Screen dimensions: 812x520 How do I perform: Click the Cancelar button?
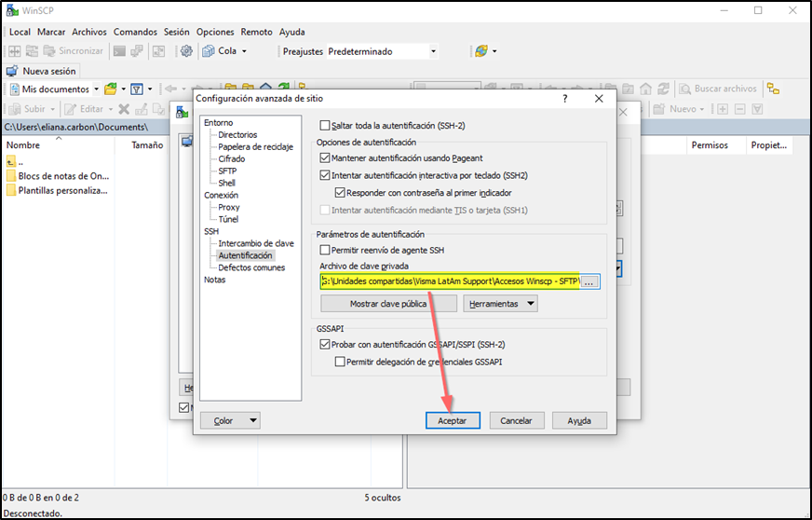(516, 420)
